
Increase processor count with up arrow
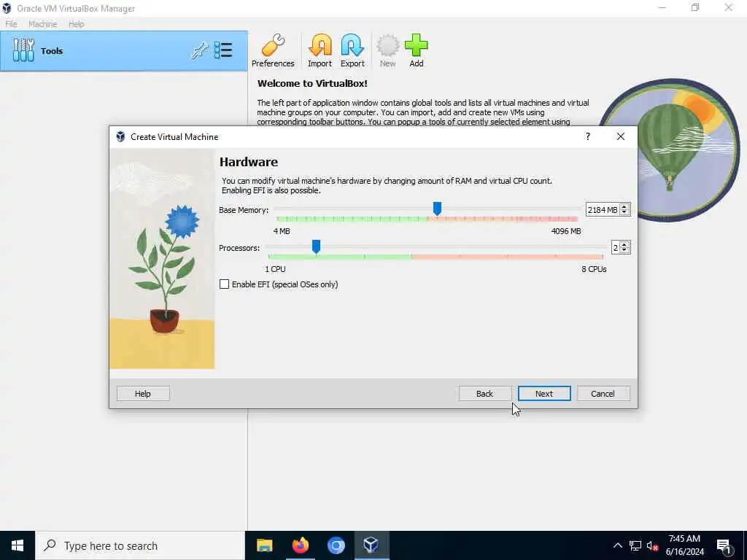[x=624, y=244]
